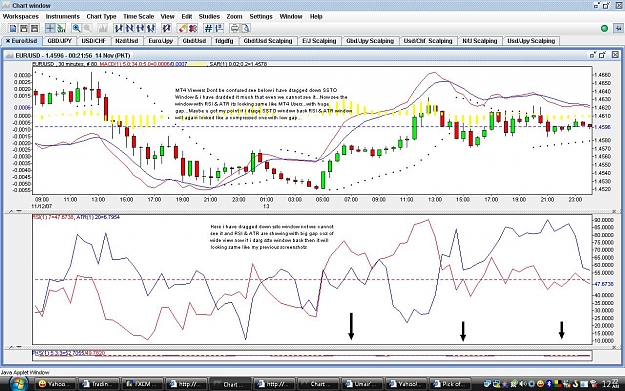Click the system tray volume icon

click(x=524, y=384)
